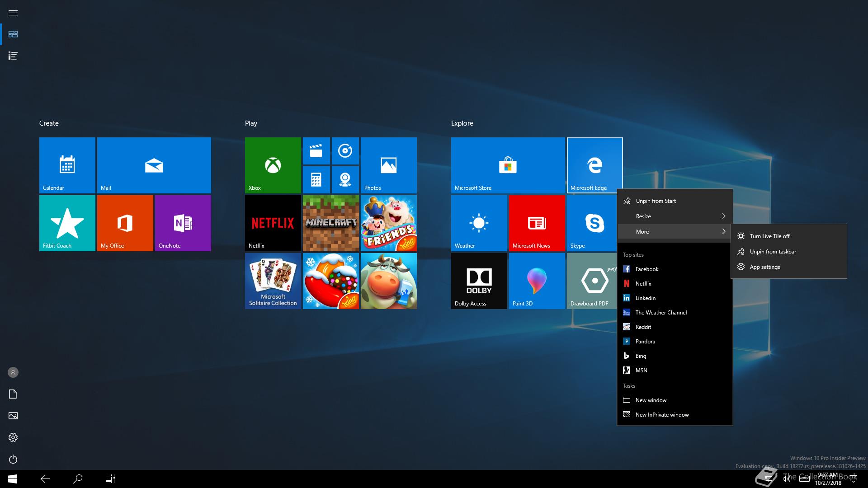
Task: Open the cow farm game tile
Action: click(x=389, y=281)
